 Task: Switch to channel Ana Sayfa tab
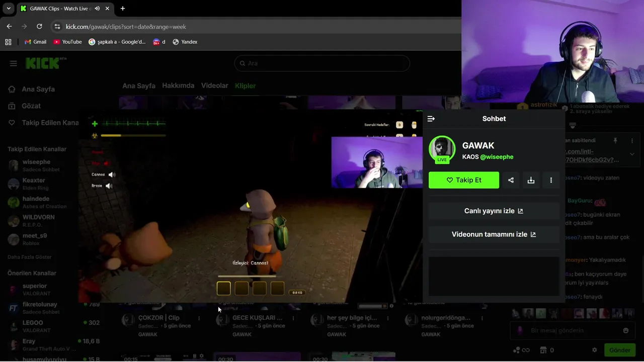pyautogui.click(x=139, y=85)
